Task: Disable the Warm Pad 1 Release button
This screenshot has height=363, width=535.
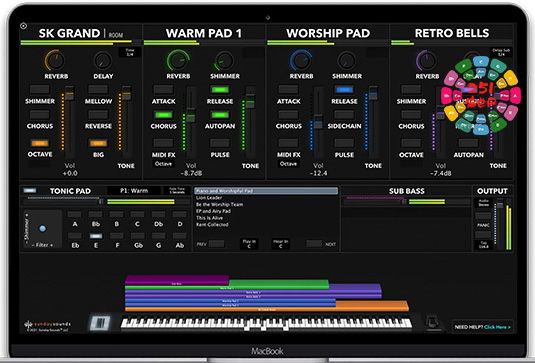Action: 220,89
